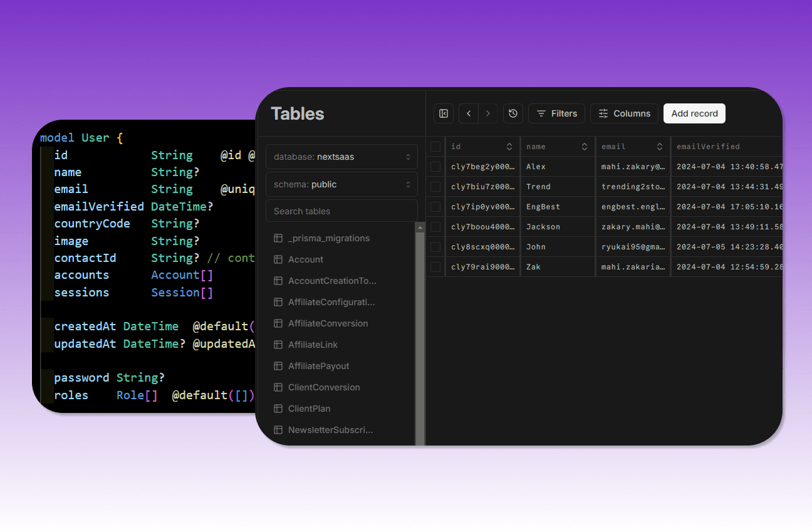Click table icon beside Account
Image resolution: width=812 pixels, height=532 pixels.
[x=278, y=259]
